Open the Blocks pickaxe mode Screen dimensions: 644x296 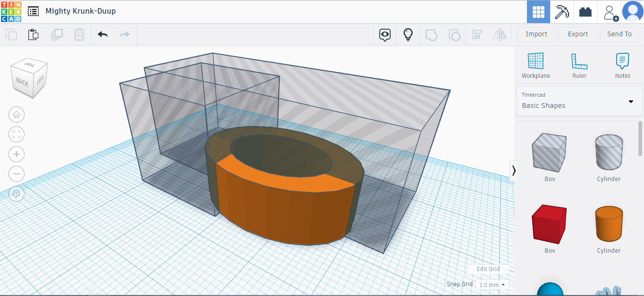click(562, 12)
